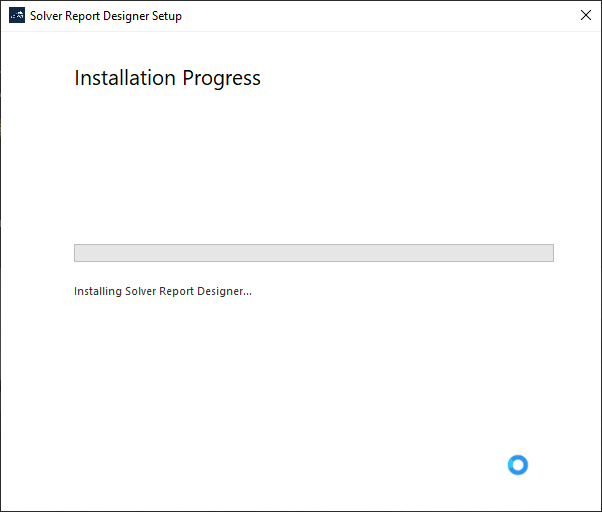Close the Solver Report Designer Setup window
Viewport: 602px width, 512px height.
click(x=585, y=16)
